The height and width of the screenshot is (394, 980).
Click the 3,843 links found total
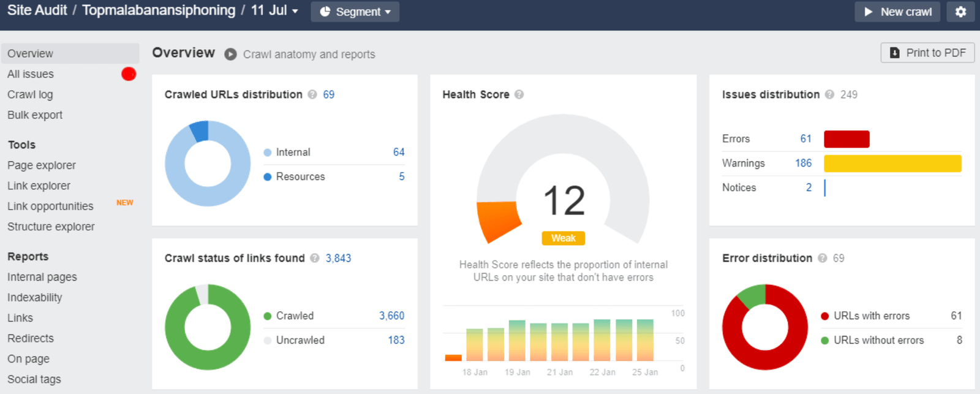pos(338,258)
